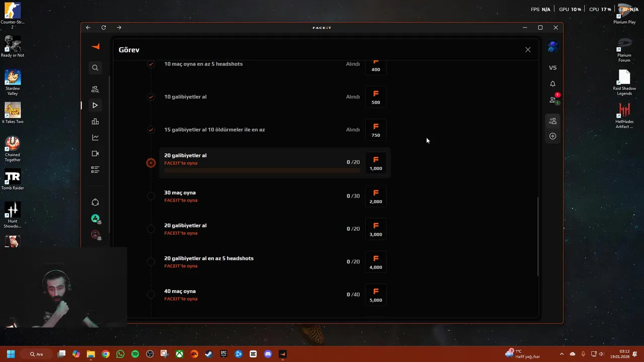Select the empty marker beside '40 maç oyna'

151,295
